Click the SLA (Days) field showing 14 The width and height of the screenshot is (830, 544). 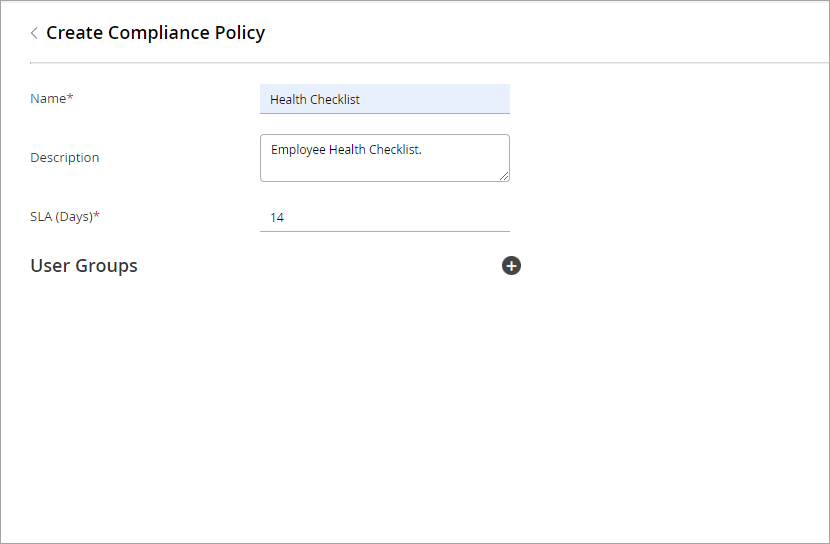(385, 217)
